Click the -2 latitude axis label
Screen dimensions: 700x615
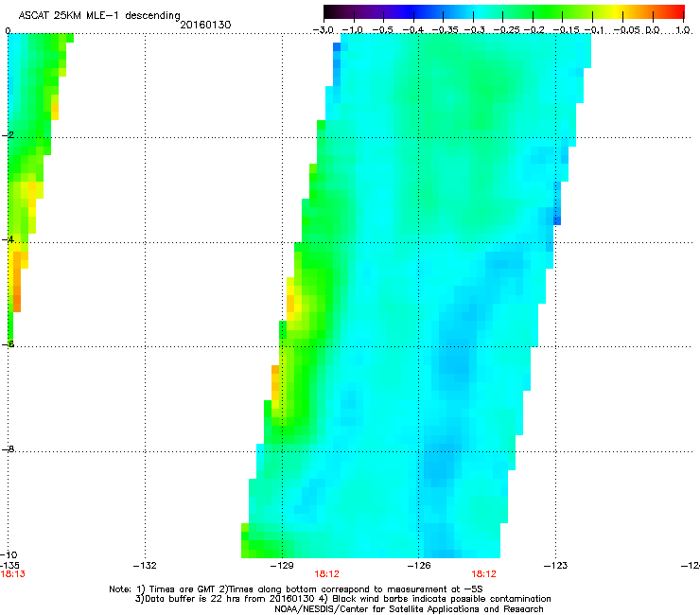coord(8,135)
